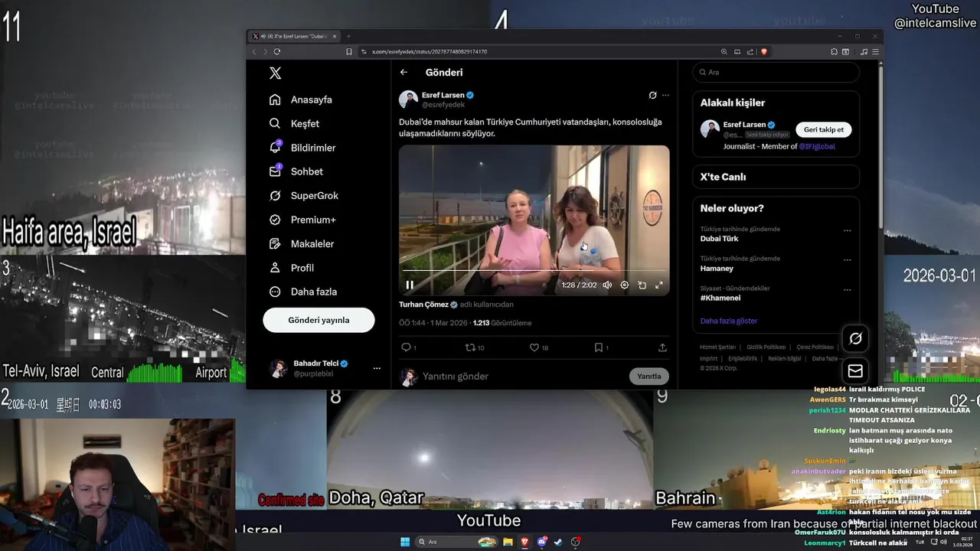The width and height of the screenshot is (980, 551).
Task: Open account menu dots beside Bahadır Telci
Action: coord(377,368)
